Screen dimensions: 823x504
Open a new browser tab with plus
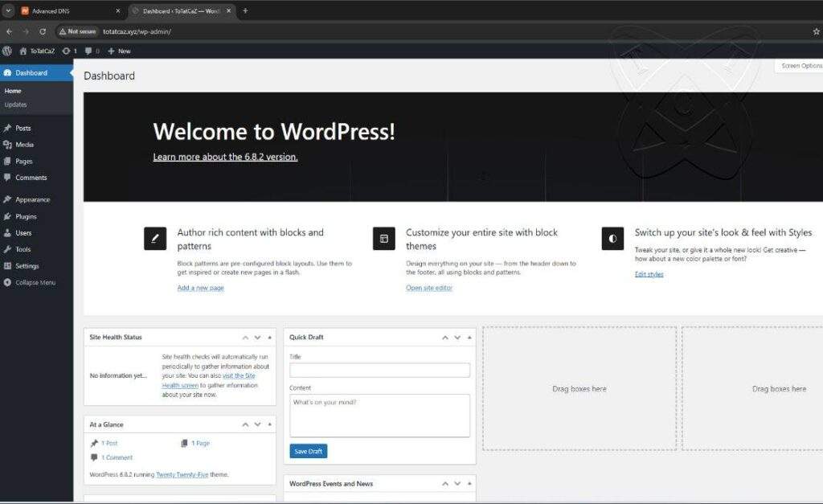(245, 10)
